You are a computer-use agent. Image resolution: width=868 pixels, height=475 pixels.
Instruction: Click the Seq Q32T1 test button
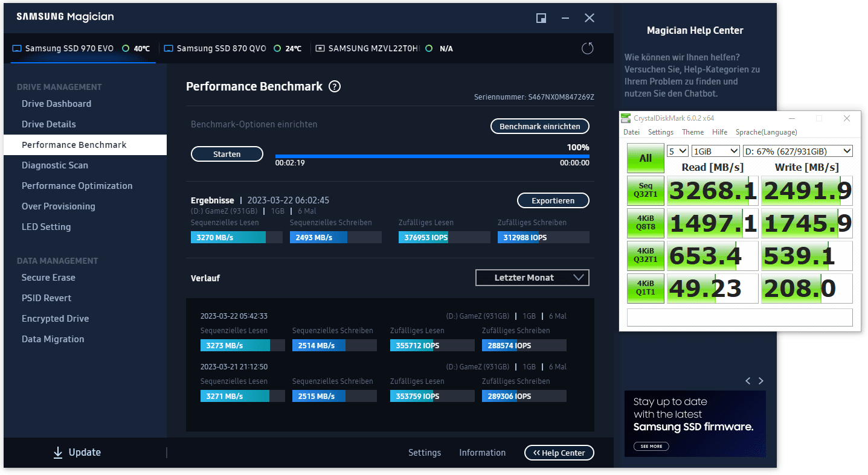coord(646,191)
